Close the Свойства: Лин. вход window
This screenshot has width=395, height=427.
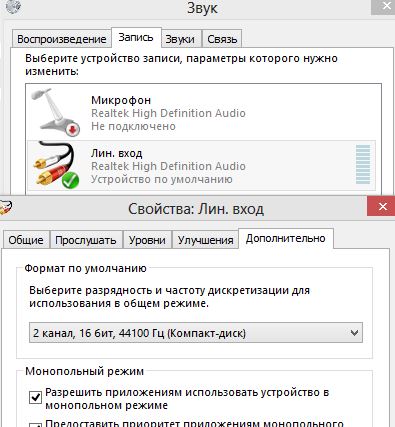point(382,206)
